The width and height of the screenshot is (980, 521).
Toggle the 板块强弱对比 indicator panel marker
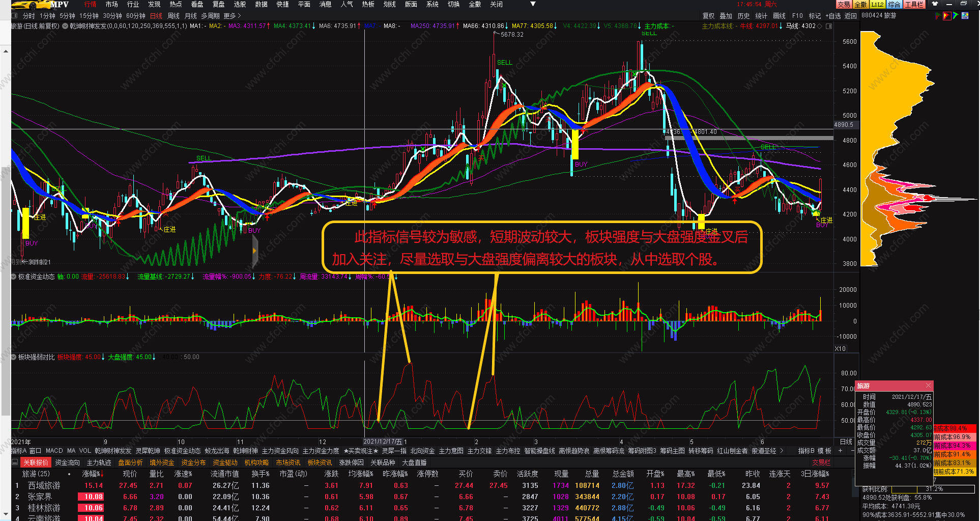[x=14, y=357]
